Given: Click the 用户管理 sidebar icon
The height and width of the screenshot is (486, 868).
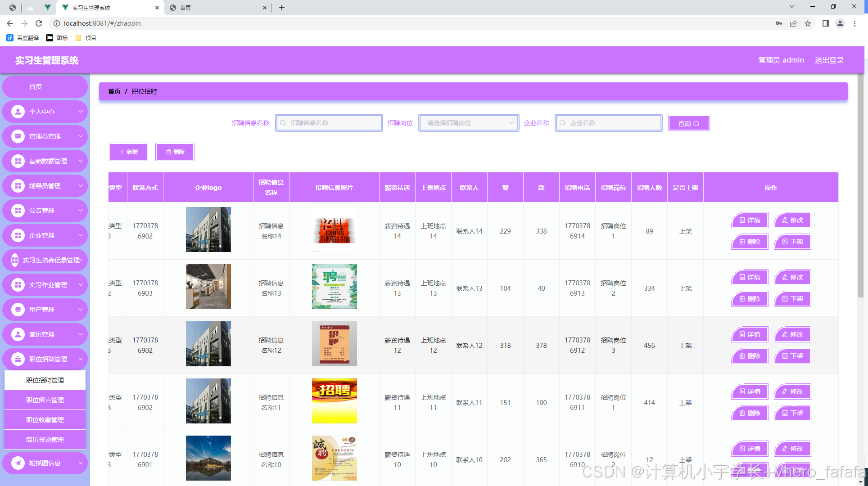Looking at the screenshot, I should (x=18, y=310).
